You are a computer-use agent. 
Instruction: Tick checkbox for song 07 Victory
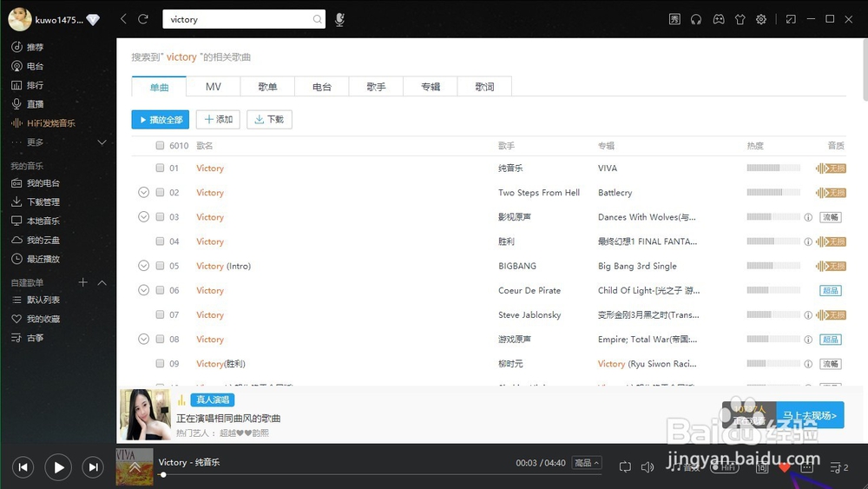click(160, 314)
